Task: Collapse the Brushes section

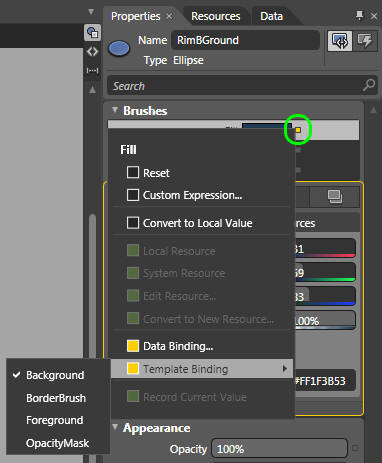Action: tap(115, 110)
